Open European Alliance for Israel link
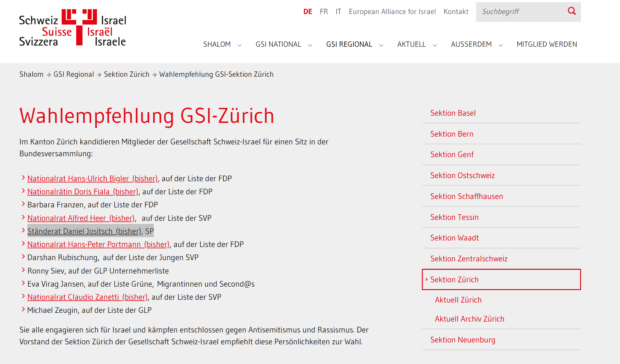 (392, 12)
